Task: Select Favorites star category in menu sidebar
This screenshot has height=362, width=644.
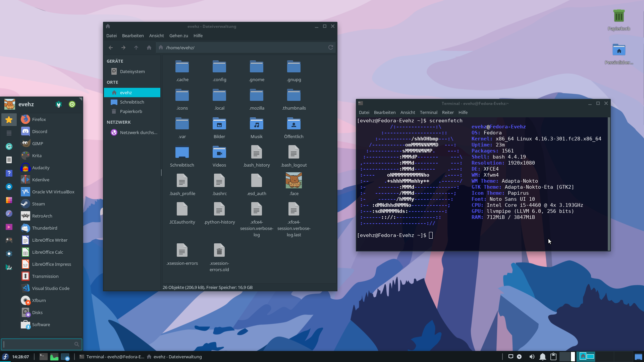Action: 9,120
